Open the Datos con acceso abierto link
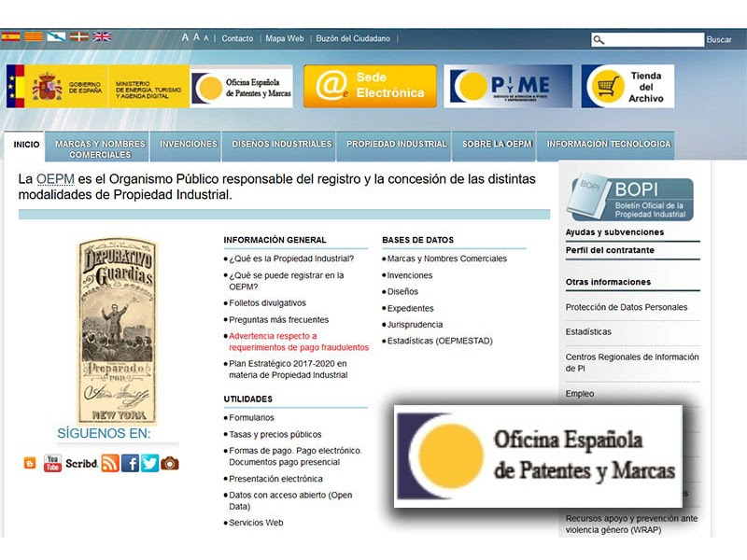 [x=290, y=500]
